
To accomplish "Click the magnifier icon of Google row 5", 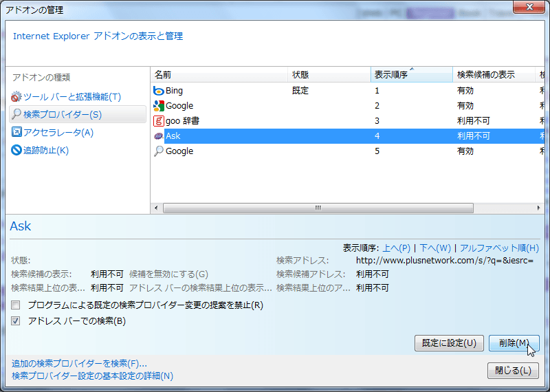I will [x=159, y=151].
